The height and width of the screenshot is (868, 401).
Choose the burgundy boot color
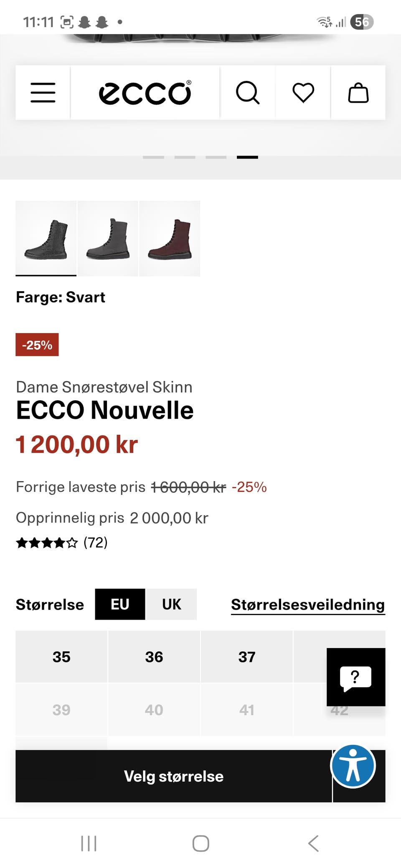(x=170, y=239)
